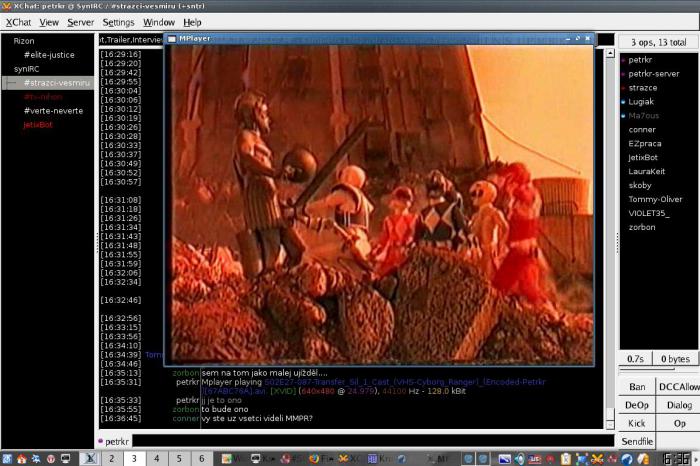The height and width of the screenshot is (466, 700).
Task: Activate the Firefox taskbar entry
Action: coord(321,458)
